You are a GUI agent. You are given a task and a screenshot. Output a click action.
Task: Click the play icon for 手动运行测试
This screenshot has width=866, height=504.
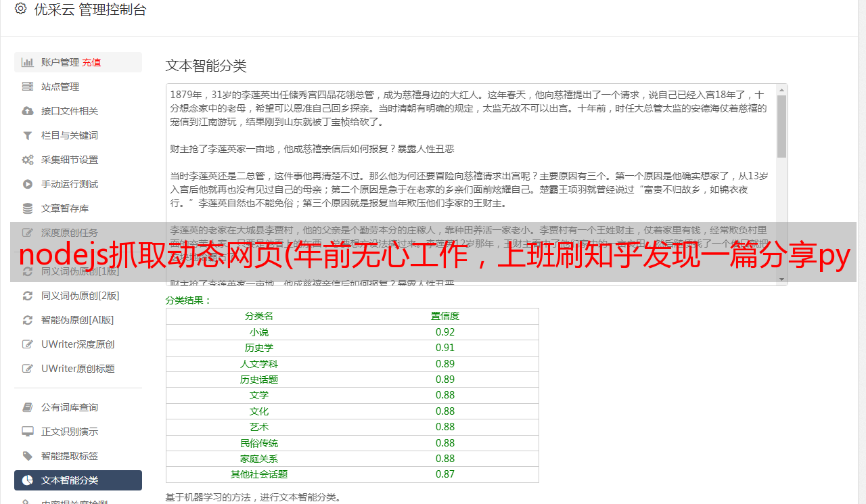pyautogui.click(x=28, y=184)
